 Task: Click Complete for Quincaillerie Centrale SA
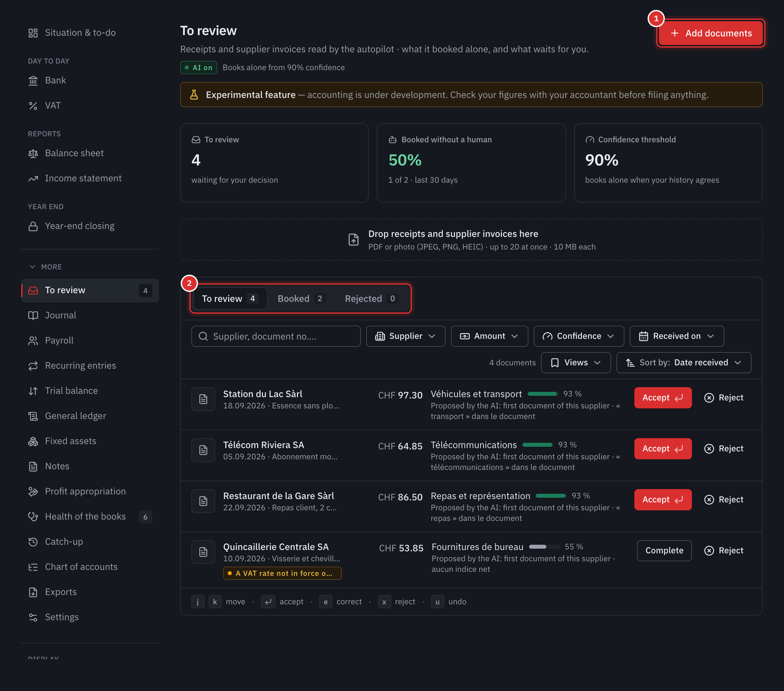(664, 551)
